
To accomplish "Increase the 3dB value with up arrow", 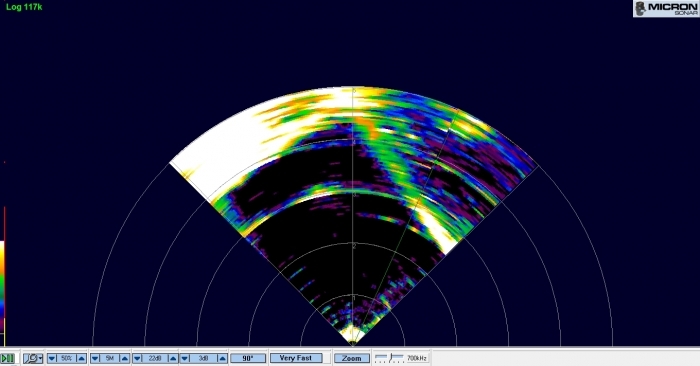I will click(x=222, y=358).
